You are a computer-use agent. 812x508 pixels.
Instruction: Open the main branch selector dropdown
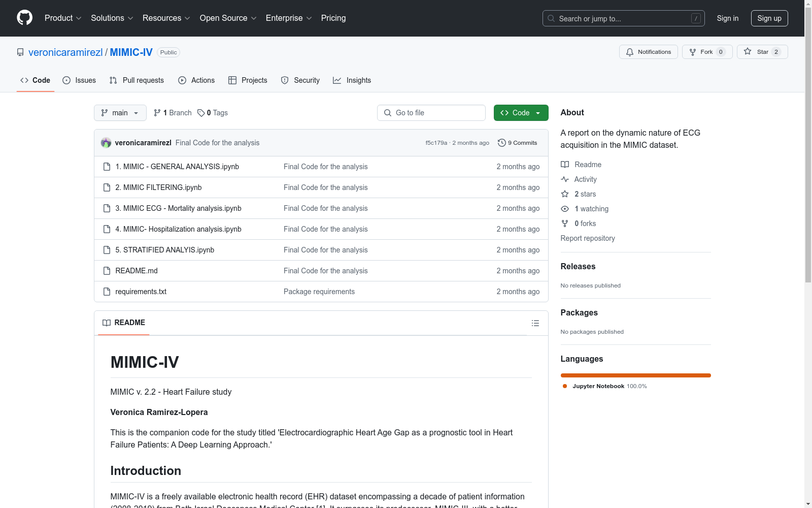(x=120, y=113)
